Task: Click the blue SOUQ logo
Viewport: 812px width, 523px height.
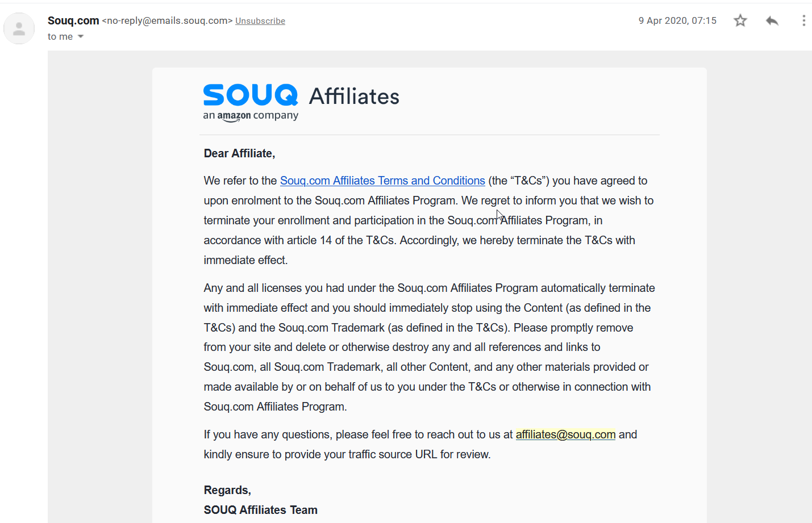Action: 251,95
